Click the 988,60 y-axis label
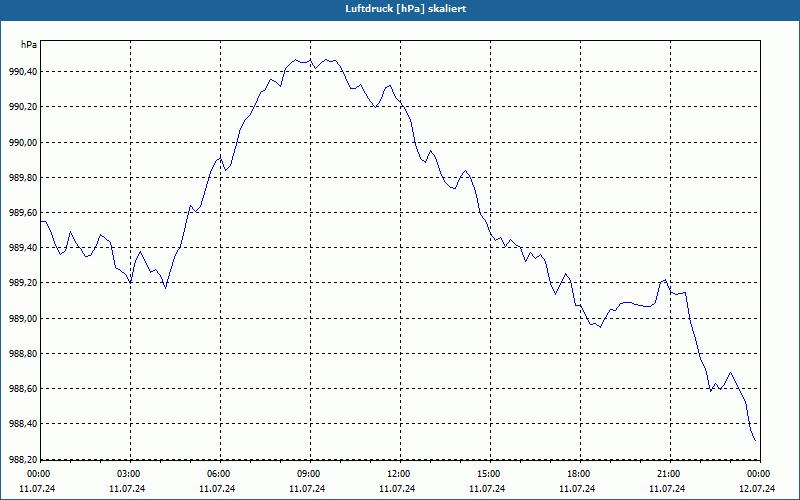 pos(23,389)
